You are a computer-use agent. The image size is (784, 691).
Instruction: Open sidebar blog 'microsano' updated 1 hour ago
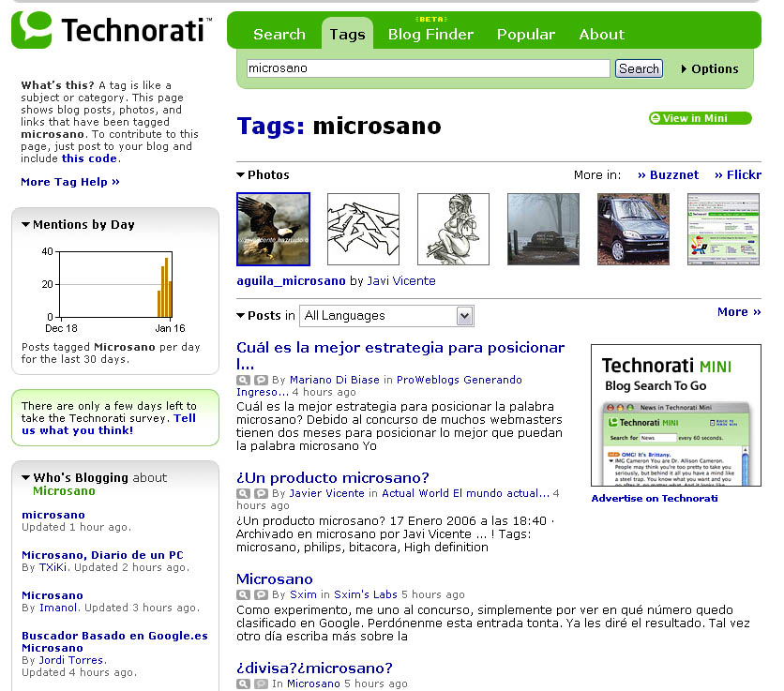click(53, 515)
